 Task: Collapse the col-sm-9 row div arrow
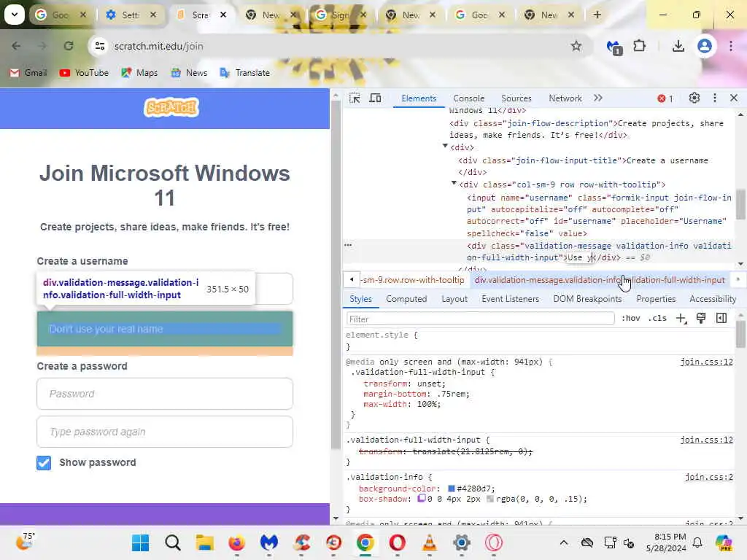(454, 183)
